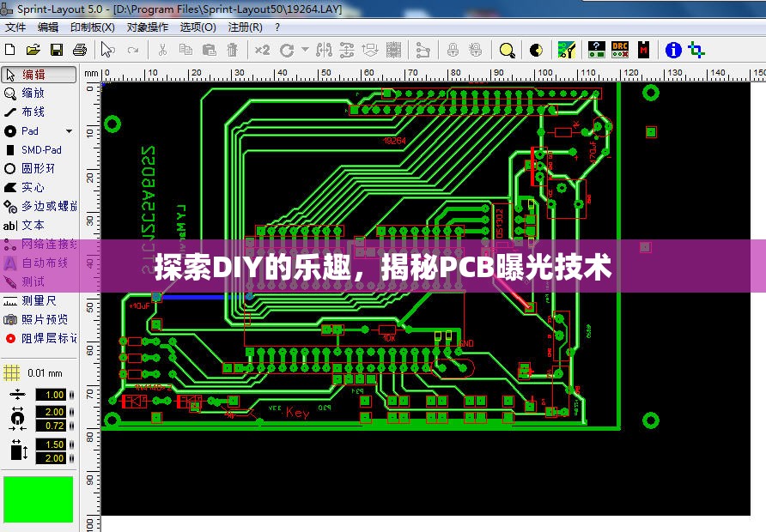Click the pad drill 0.72 field
The width and height of the screenshot is (766, 532).
[x=51, y=426]
